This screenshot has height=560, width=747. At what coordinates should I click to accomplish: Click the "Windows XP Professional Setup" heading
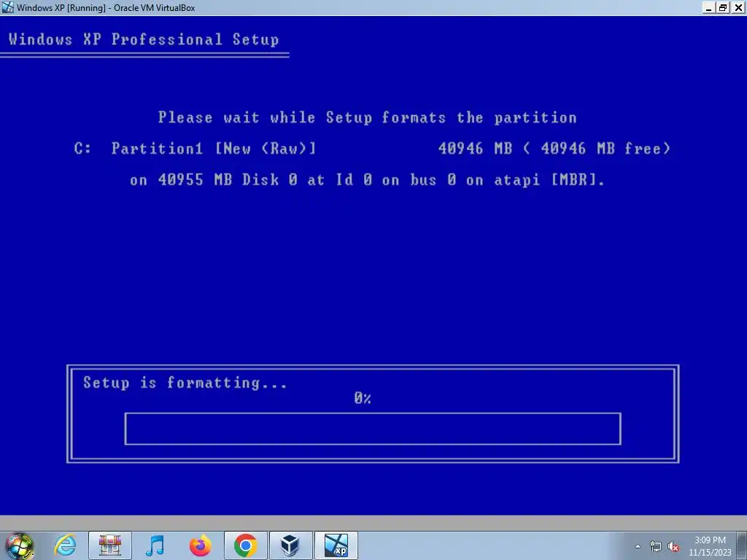(x=144, y=39)
